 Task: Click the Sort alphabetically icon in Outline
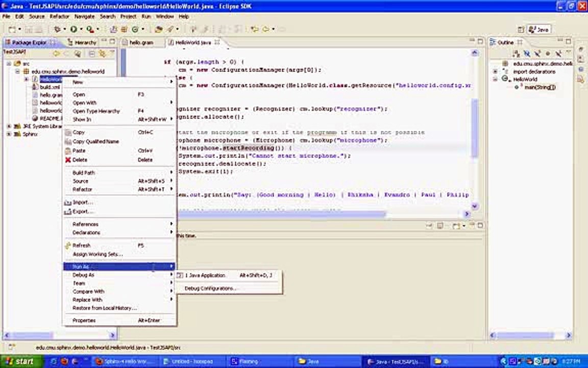516,54
